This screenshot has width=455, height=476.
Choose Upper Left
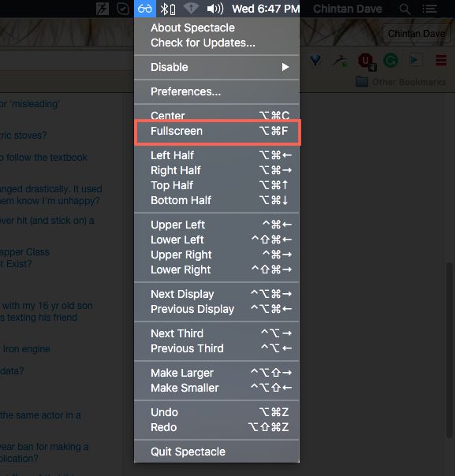pos(217,225)
